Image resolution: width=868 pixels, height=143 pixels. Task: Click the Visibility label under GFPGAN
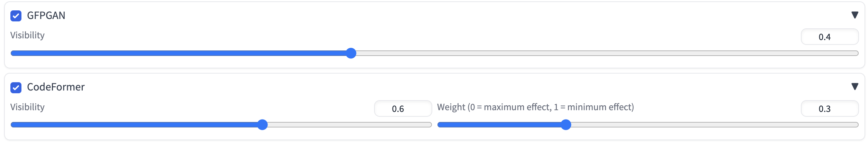pyautogui.click(x=27, y=35)
